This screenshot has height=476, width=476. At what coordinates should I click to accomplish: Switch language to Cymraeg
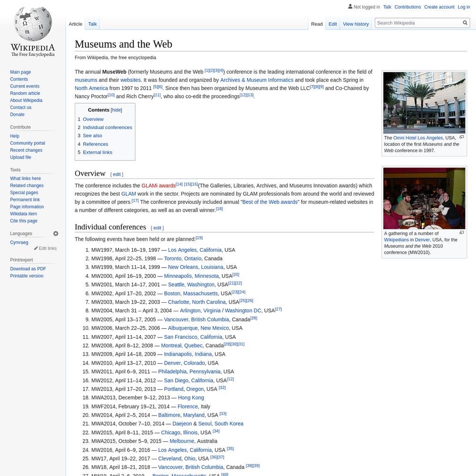click(19, 243)
